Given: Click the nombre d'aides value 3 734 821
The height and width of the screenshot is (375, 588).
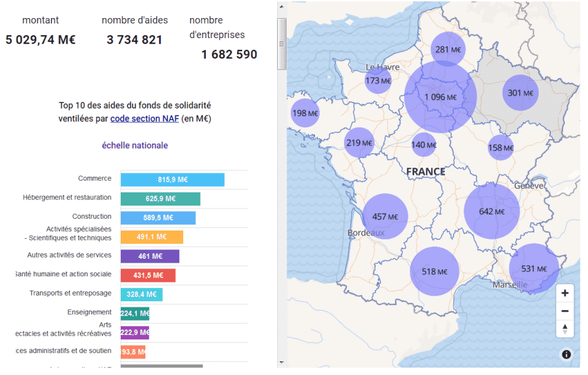Looking at the screenshot, I should point(134,40).
